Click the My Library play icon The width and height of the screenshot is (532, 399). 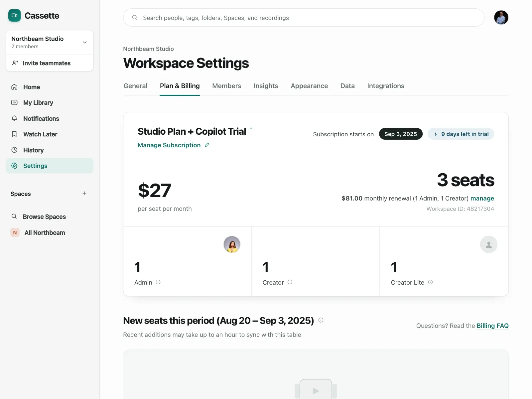click(x=14, y=102)
